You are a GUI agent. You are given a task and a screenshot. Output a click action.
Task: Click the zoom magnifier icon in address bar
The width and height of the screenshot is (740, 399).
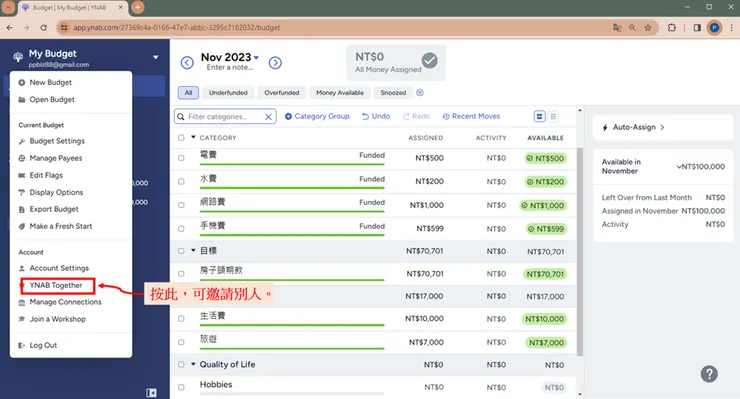[632, 27]
